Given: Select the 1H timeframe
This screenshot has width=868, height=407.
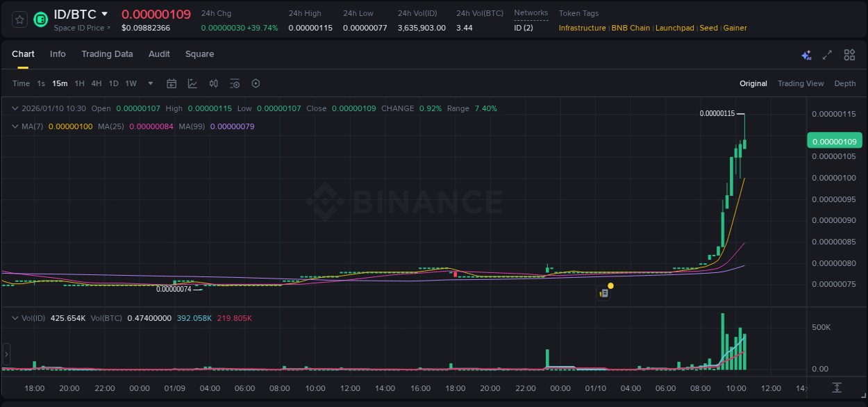Looking at the screenshot, I should point(79,83).
